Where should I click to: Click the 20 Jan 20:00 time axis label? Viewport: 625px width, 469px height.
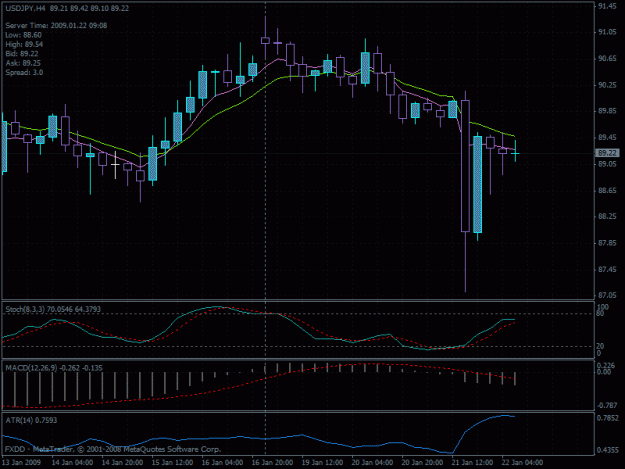[422, 462]
